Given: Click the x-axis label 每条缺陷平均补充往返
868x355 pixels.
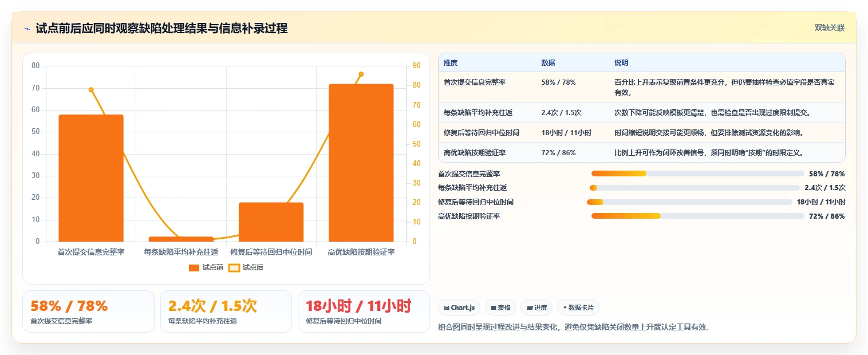Looking at the screenshot, I should pos(181,252).
